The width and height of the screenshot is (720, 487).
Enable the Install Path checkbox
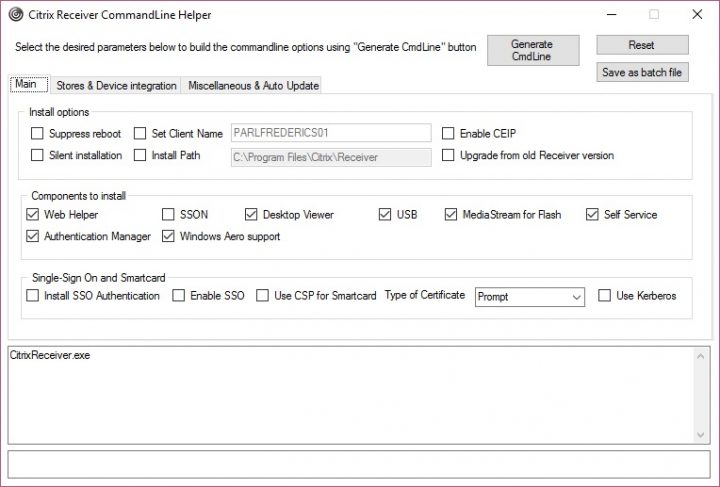(140, 156)
